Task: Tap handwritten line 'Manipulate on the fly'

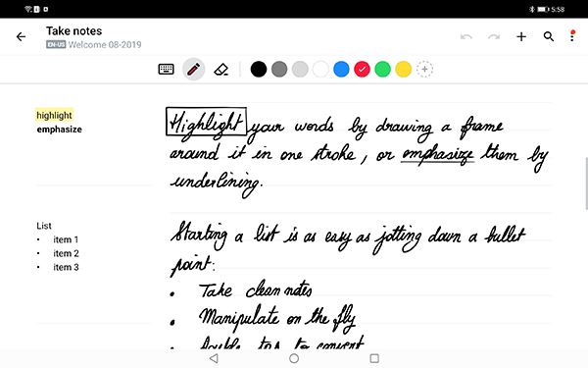Action: click(276, 318)
